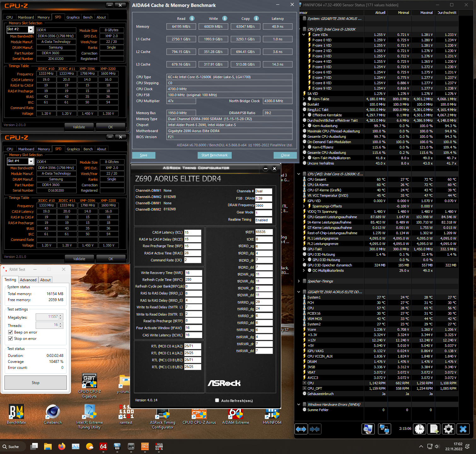
Task: Toggle Stop on error in RAM Test
Action: click(11, 339)
